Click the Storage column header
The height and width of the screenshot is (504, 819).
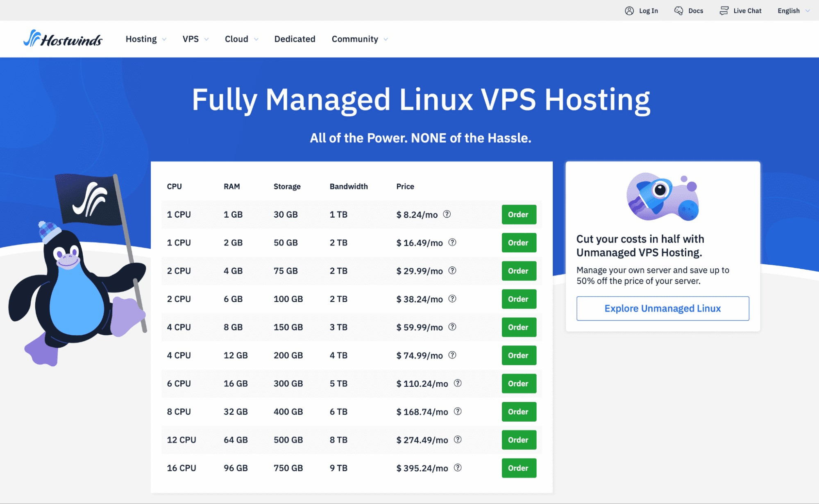[x=287, y=186]
